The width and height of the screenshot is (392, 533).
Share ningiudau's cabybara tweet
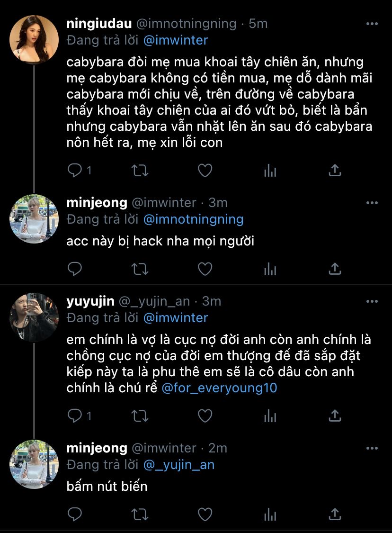(335, 171)
